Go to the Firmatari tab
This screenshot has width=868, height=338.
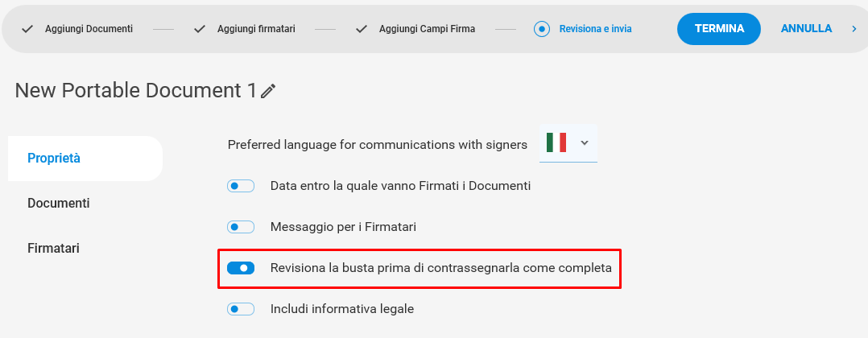54,249
